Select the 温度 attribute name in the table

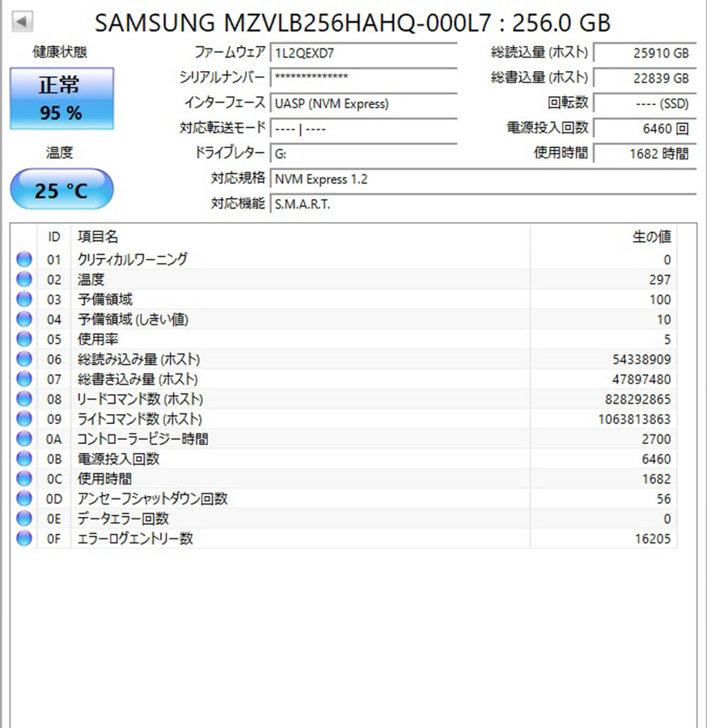91,279
